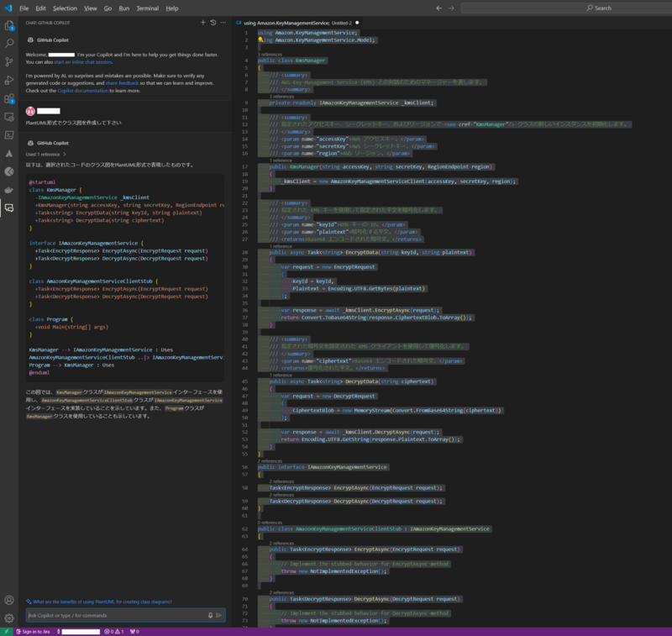Click the user avatar above the PlantUML prompt
The image size is (672, 636).
pyautogui.click(x=30, y=111)
